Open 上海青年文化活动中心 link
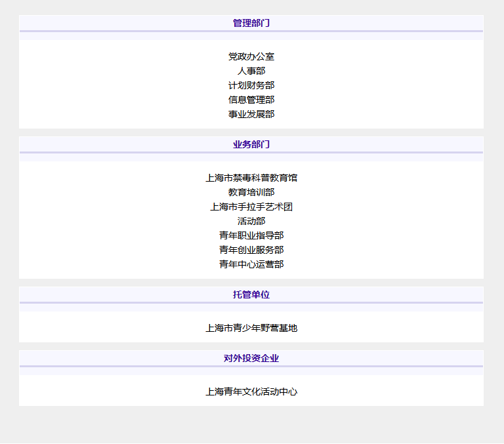 click(251, 392)
